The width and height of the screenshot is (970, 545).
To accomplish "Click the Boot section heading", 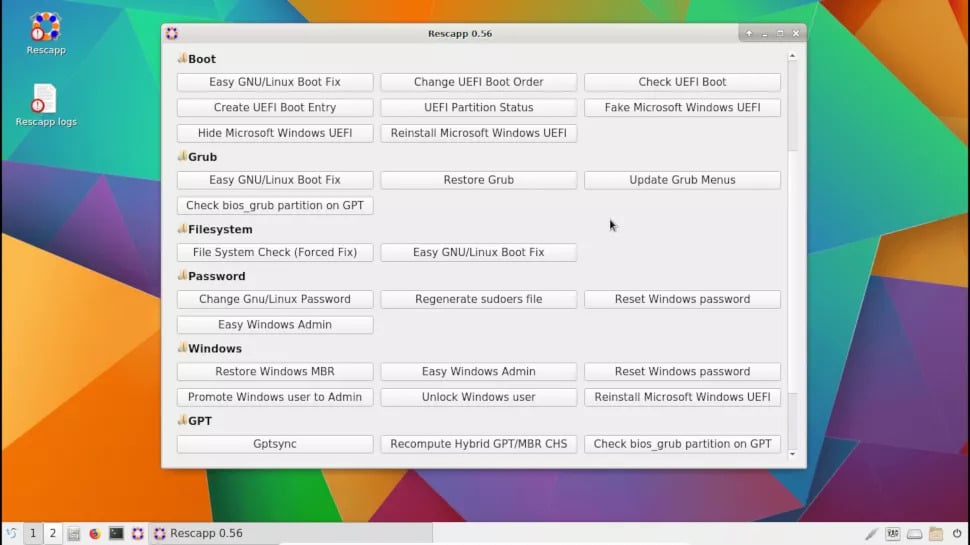I will [x=202, y=59].
